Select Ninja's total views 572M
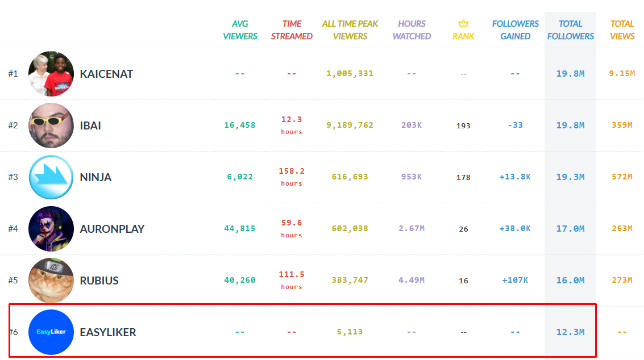644x360 pixels. tap(622, 177)
